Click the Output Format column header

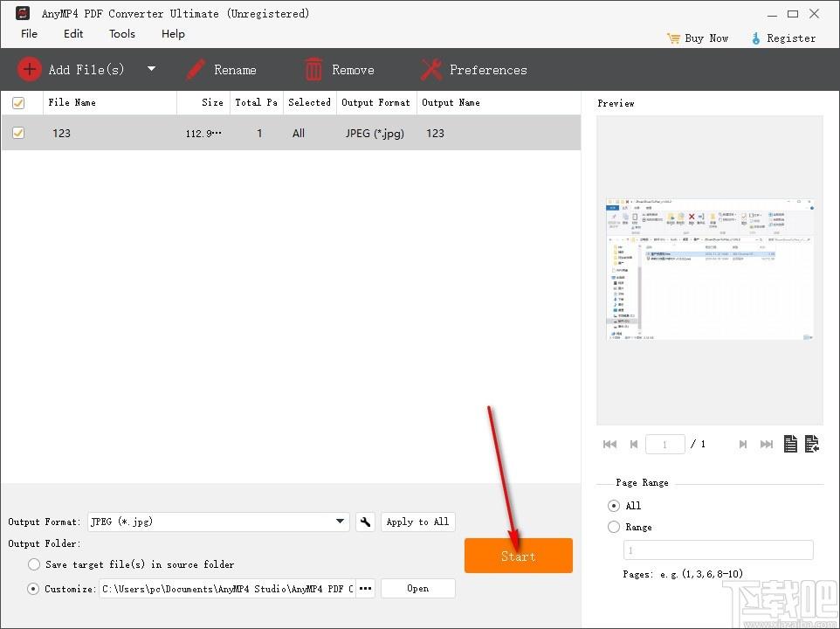tap(376, 102)
